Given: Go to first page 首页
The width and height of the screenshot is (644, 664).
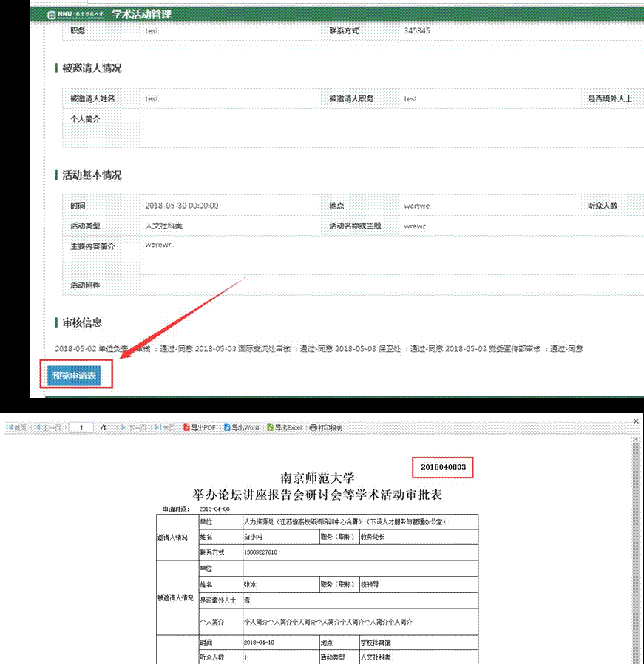Looking at the screenshot, I should pyautogui.click(x=17, y=427).
